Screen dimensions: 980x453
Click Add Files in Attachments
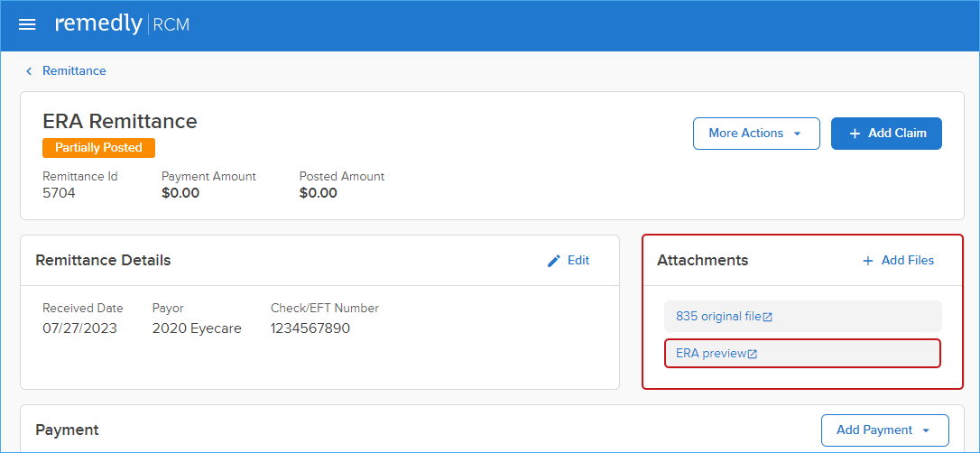click(x=898, y=261)
